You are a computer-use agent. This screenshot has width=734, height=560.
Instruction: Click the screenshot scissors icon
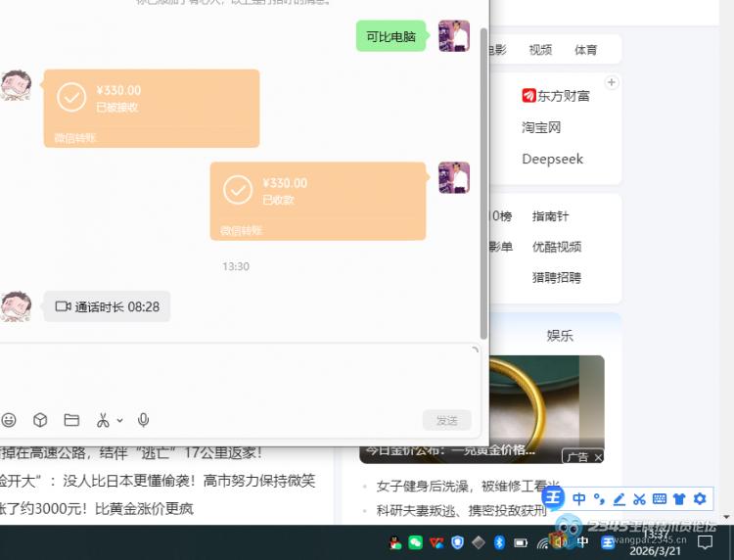click(103, 420)
